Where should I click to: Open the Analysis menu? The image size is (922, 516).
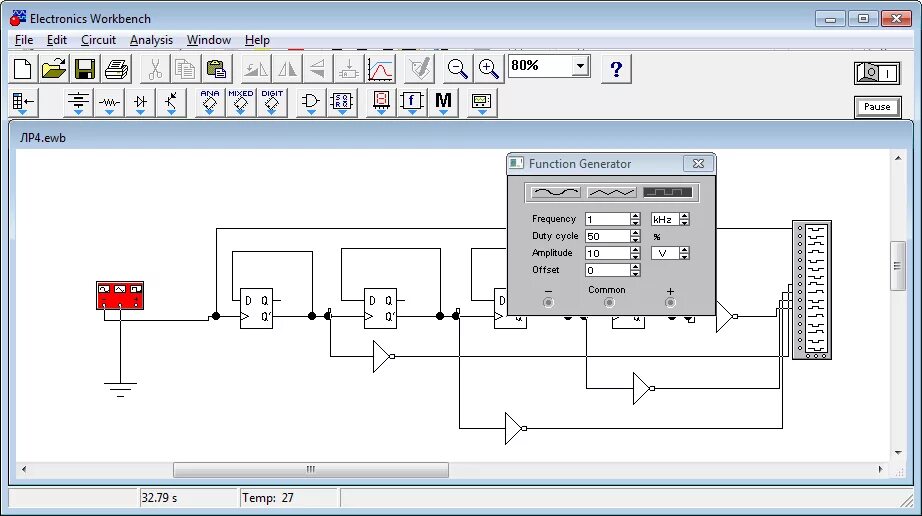[151, 40]
